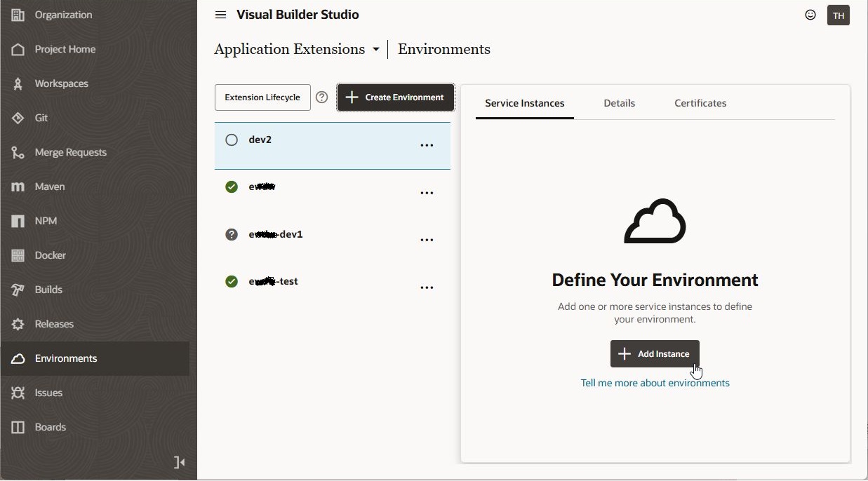This screenshot has width=868, height=481.
Task: Select the dev2 environment status circle
Action: 232,140
